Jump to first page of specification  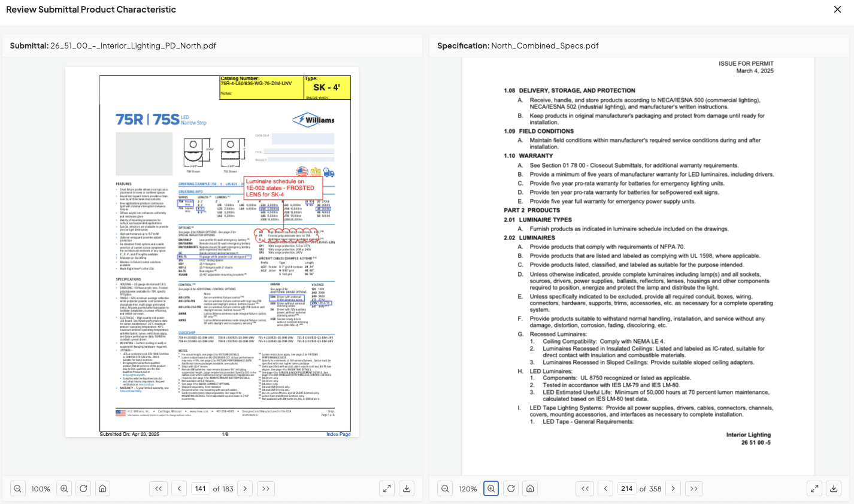[x=585, y=488]
